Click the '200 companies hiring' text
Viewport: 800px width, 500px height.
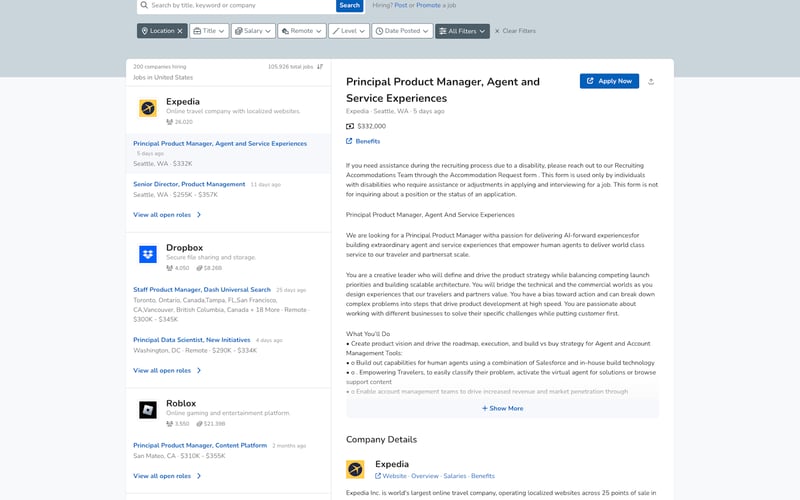click(160, 67)
